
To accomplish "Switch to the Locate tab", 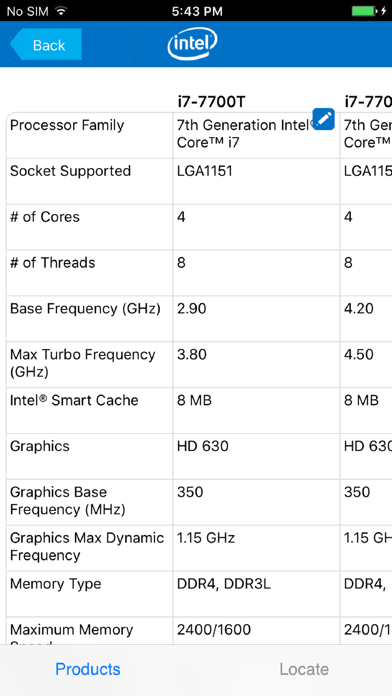I will pyautogui.click(x=304, y=669).
